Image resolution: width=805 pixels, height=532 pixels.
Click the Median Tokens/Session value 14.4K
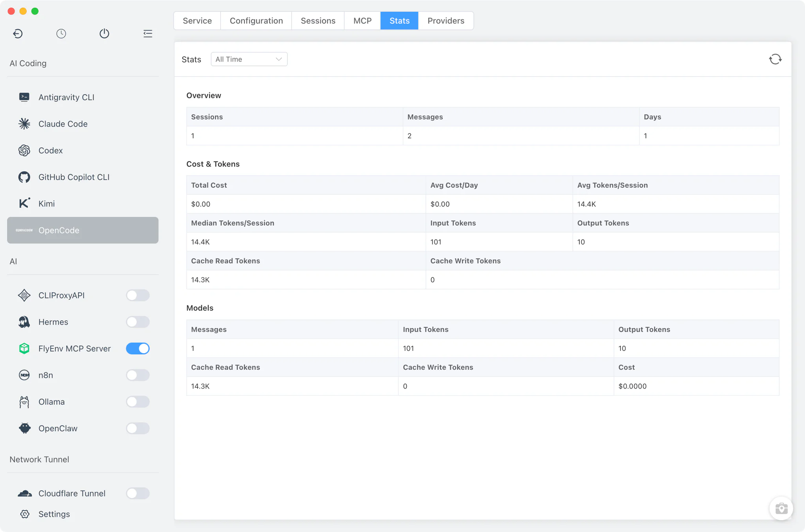[200, 242]
